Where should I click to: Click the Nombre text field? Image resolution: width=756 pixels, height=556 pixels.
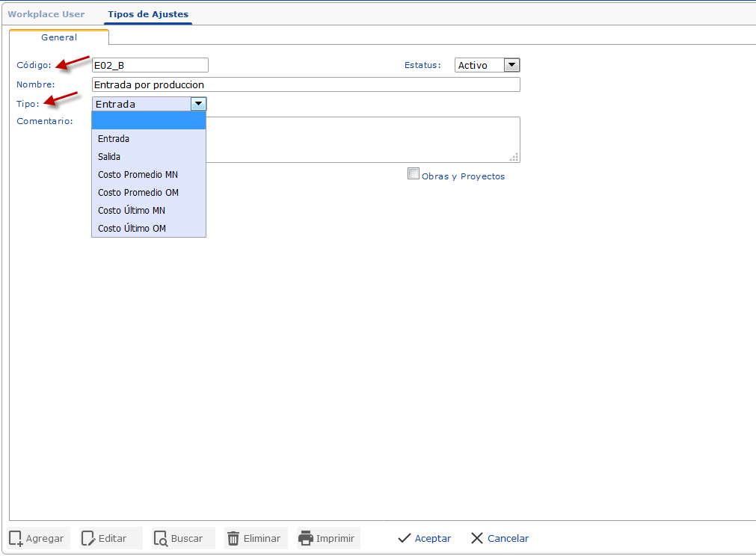point(305,84)
